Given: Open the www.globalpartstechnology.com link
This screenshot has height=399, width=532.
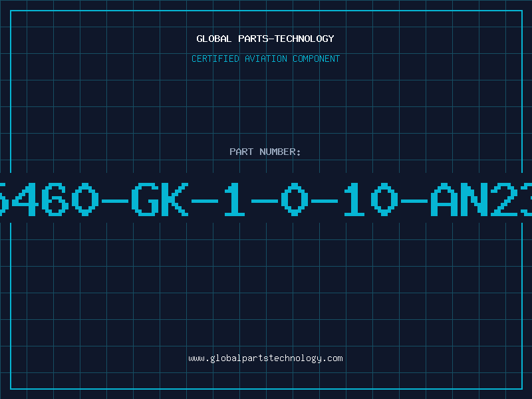Looking at the screenshot, I should coord(265,358).
